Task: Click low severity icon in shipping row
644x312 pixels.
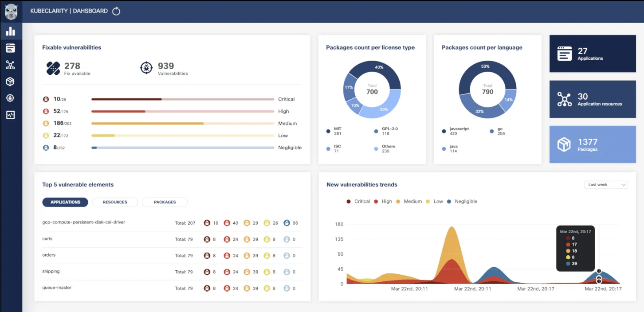Action: [x=267, y=272]
